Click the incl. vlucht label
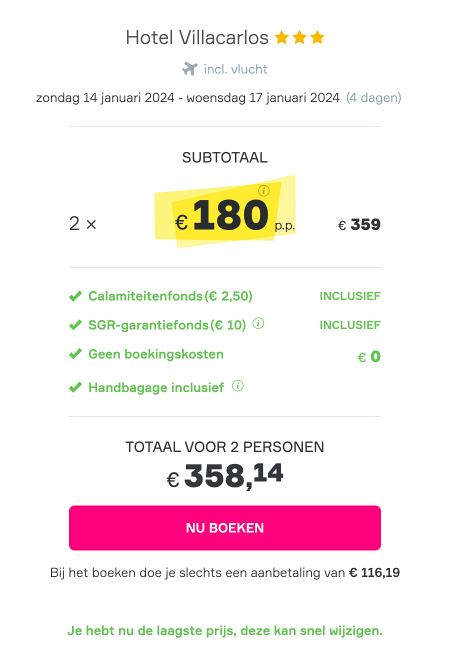The image size is (450, 655). [x=235, y=69]
